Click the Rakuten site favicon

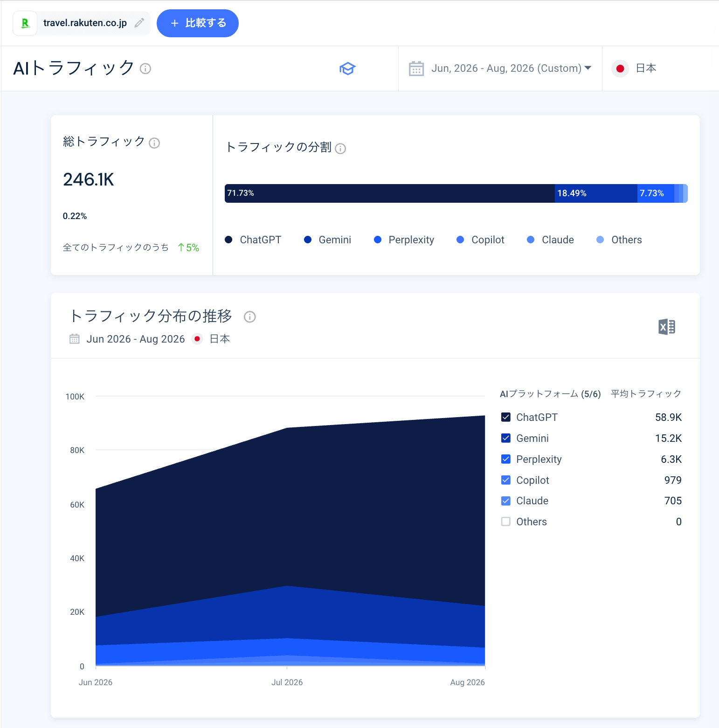pyautogui.click(x=25, y=23)
